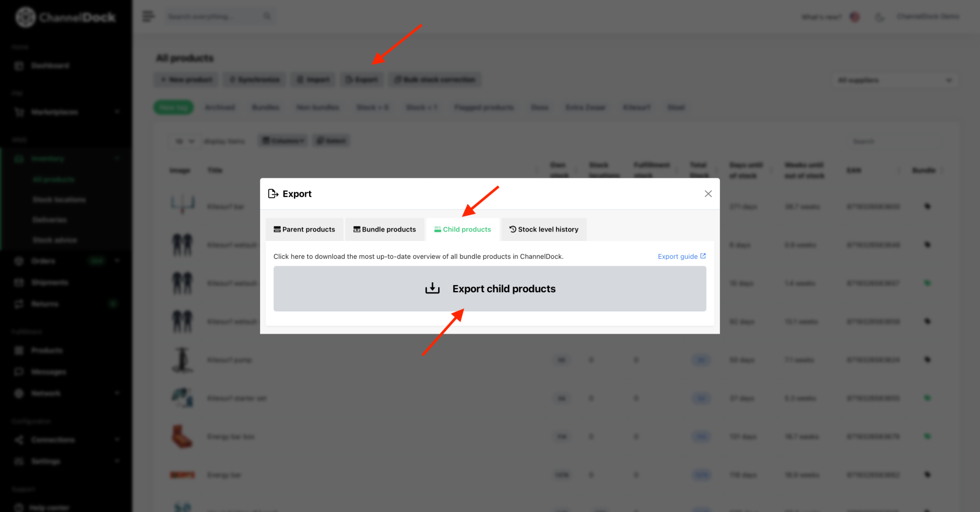Select the Bundles filter tab
The image size is (980, 512).
click(265, 107)
